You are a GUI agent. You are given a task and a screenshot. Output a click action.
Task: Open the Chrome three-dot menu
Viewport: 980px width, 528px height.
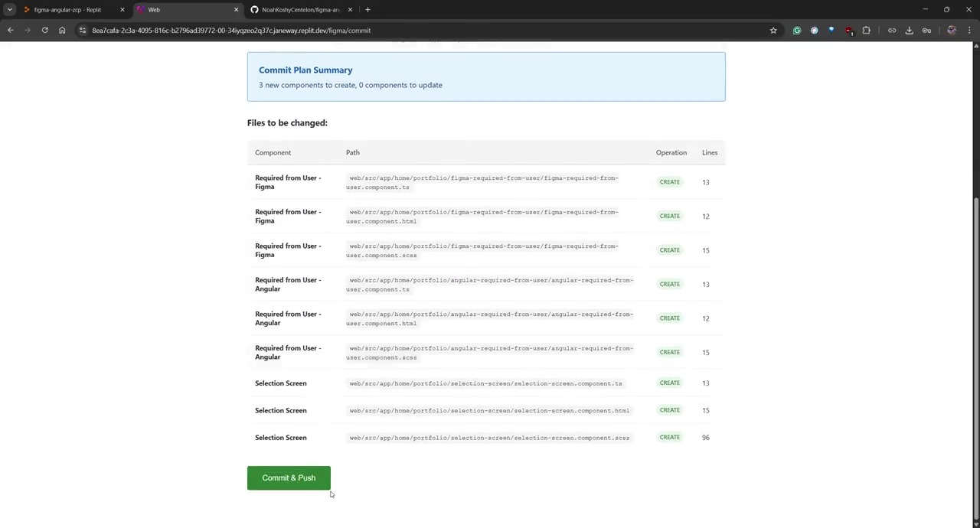[x=969, y=31]
